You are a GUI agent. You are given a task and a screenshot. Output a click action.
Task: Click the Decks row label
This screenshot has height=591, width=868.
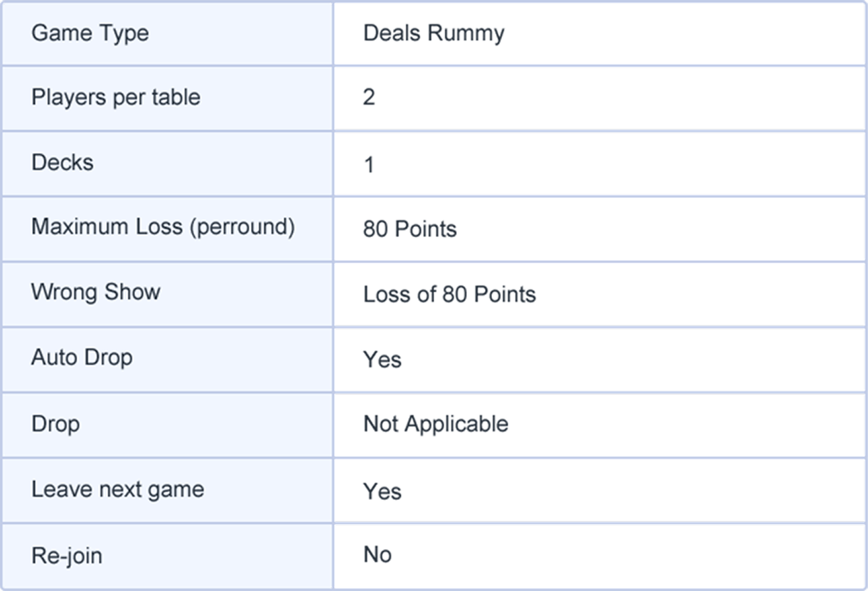point(62,162)
